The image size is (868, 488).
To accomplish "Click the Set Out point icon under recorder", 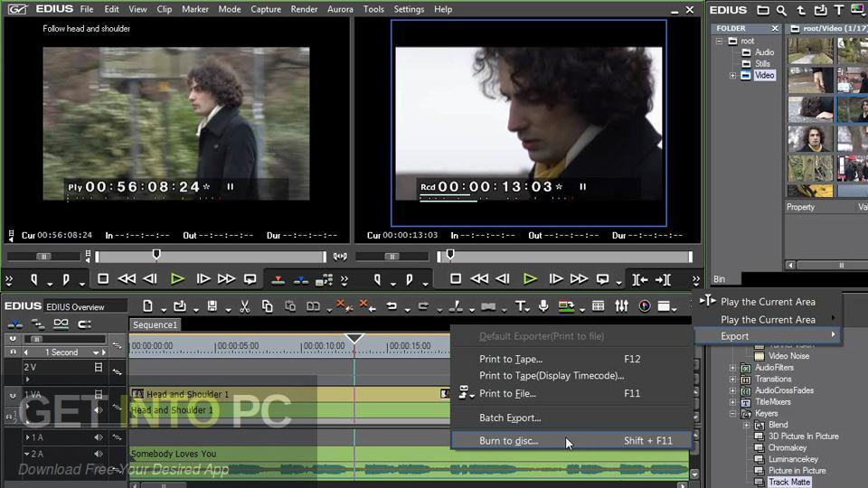I will click(x=409, y=279).
